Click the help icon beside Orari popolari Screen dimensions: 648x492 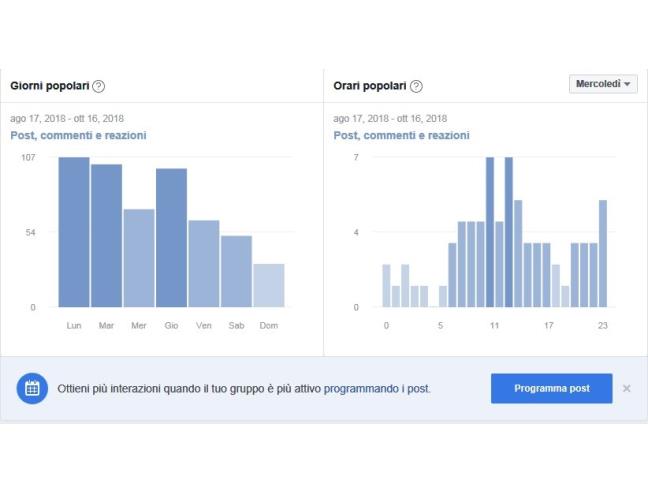[x=416, y=87]
